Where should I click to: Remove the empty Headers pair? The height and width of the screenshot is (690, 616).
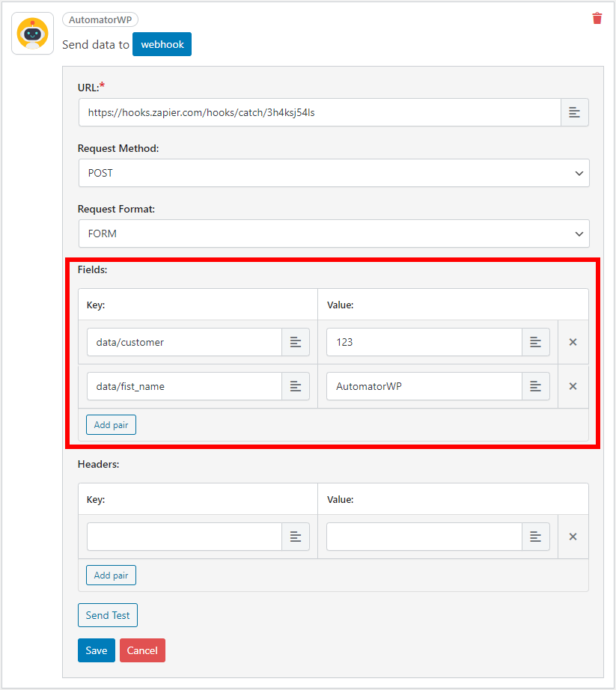[573, 537]
